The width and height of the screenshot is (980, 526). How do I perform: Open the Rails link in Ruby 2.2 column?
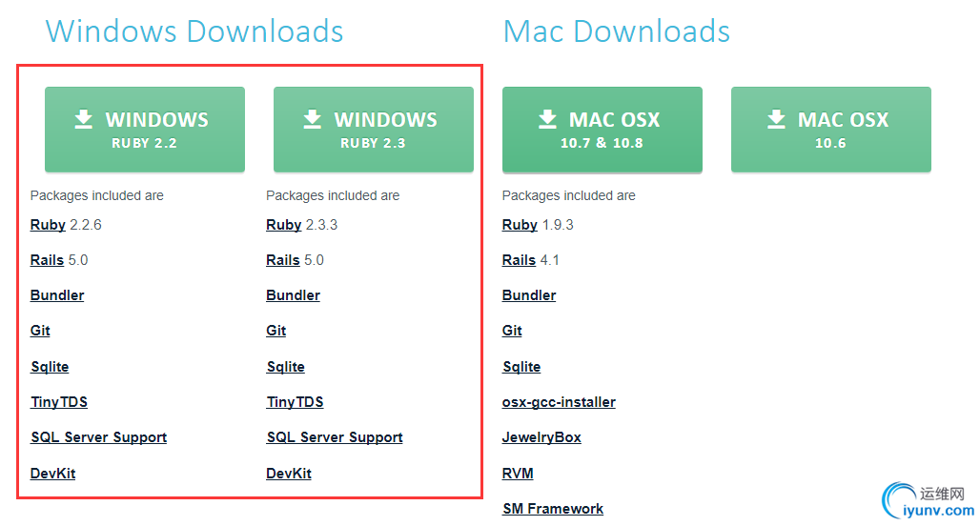(x=47, y=260)
